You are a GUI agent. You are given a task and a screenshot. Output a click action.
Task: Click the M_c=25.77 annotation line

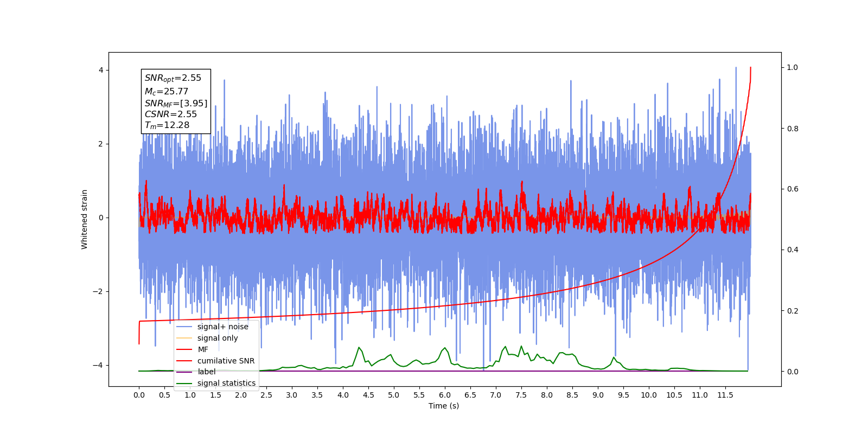click(167, 92)
